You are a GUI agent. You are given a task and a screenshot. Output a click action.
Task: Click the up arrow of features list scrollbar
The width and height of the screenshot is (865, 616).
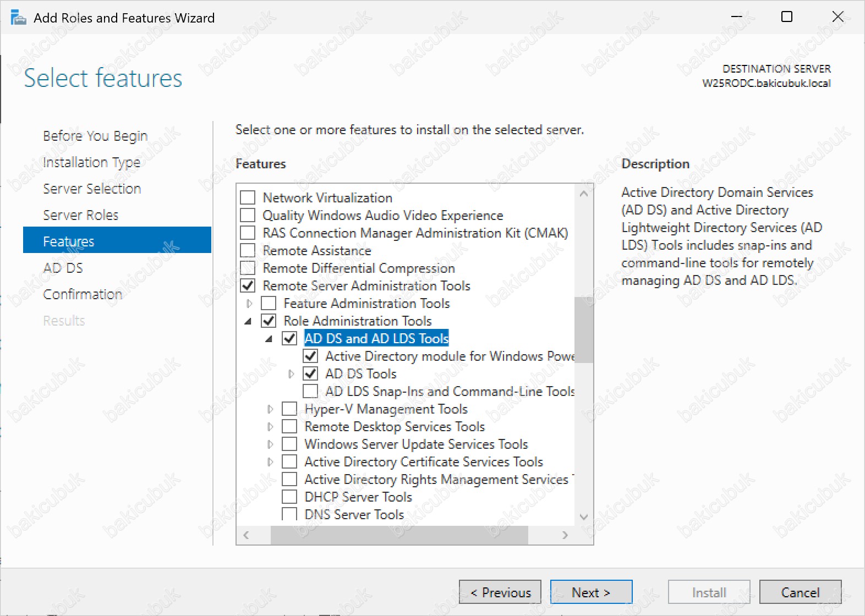(x=584, y=194)
